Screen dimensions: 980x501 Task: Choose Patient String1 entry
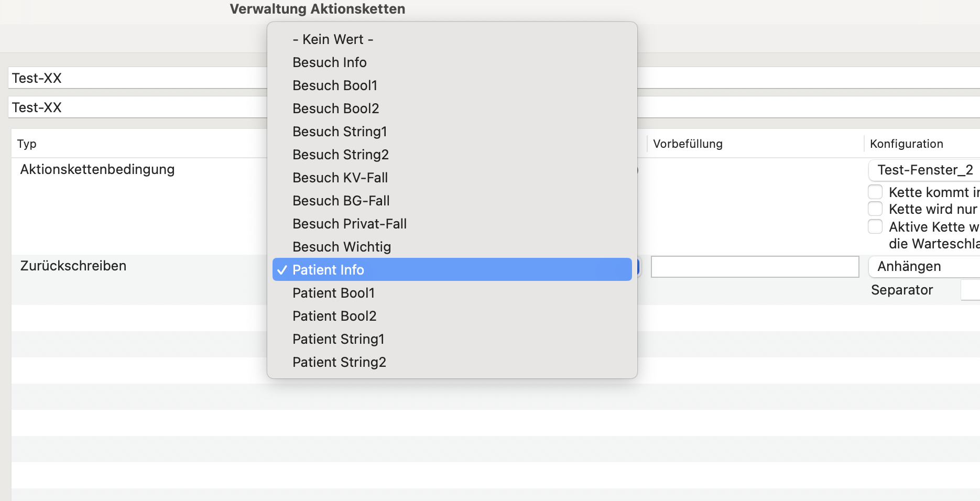click(452, 339)
